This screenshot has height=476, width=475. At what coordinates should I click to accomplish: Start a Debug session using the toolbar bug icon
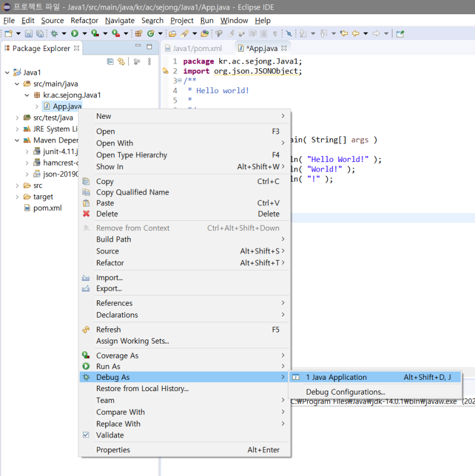click(x=53, y=34)
